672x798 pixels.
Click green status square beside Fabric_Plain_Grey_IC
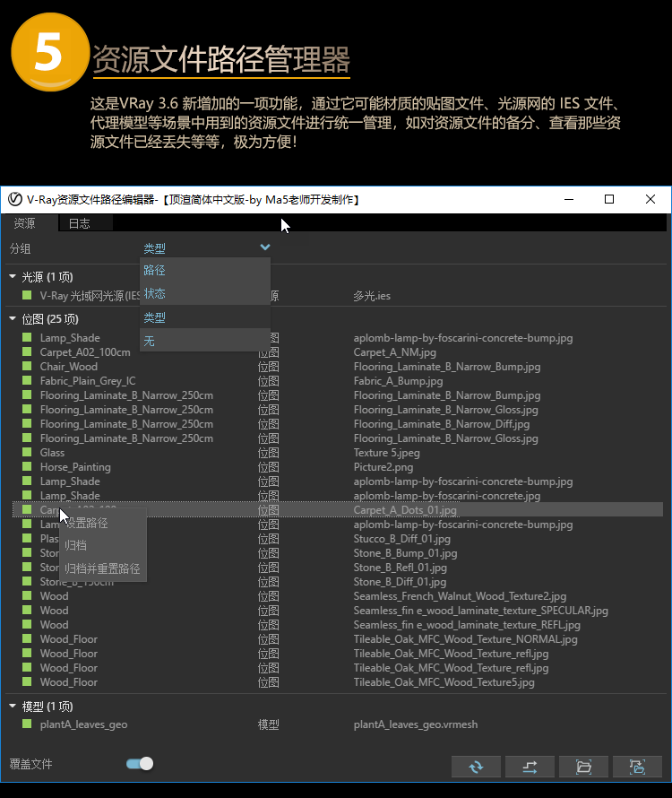27,380
